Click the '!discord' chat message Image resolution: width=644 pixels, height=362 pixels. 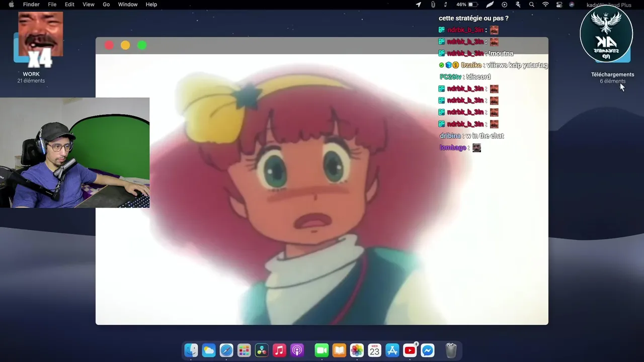[x=478, y=77]
